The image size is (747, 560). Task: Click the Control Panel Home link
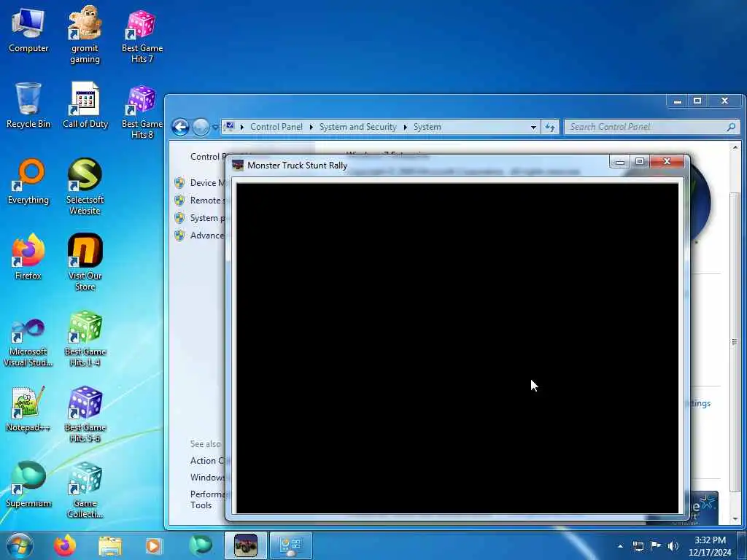coord(206,157)
